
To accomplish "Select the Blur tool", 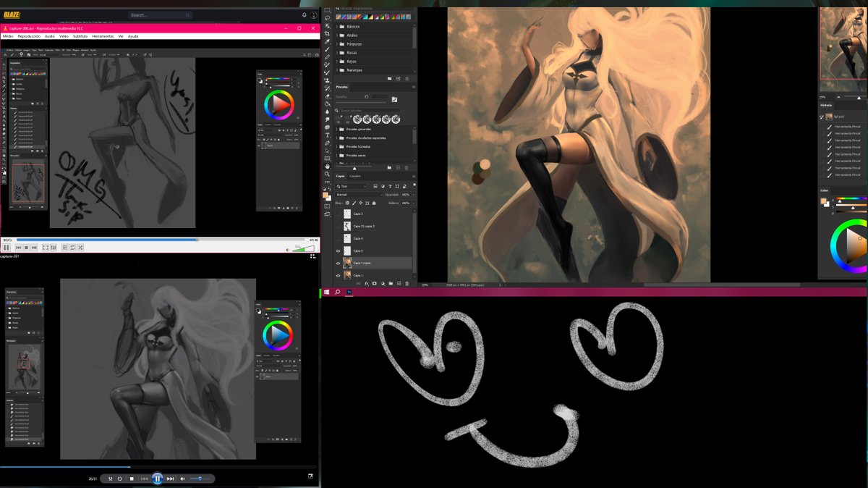I will [327, 112].
